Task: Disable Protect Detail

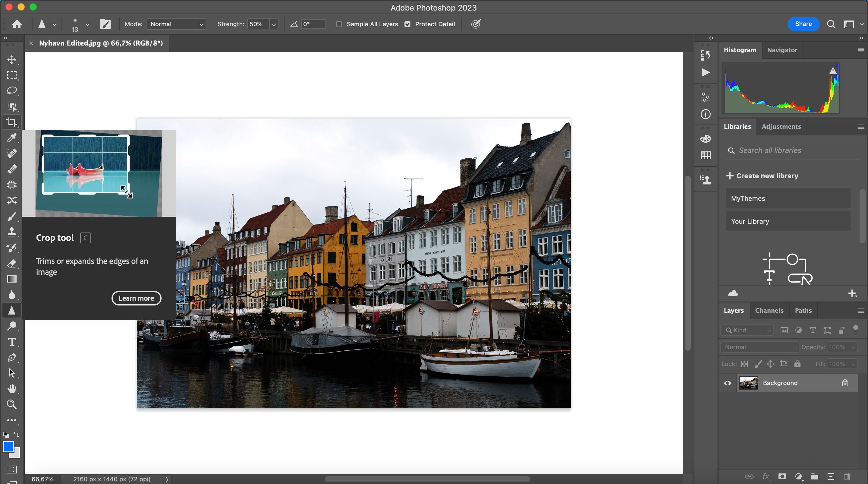Action: [407, 24]
